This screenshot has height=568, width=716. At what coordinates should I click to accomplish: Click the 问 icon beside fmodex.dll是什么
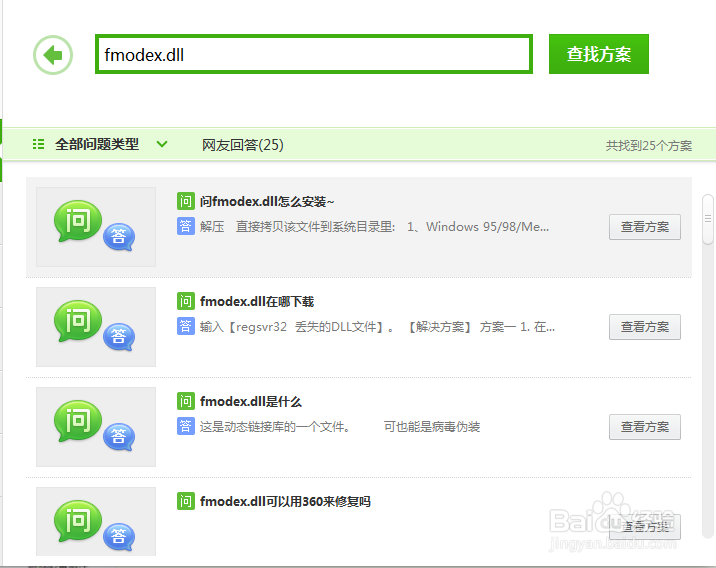186,401
